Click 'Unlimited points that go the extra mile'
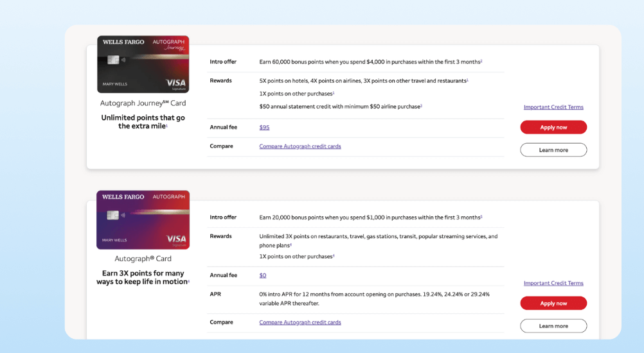 tap(143, 122)
